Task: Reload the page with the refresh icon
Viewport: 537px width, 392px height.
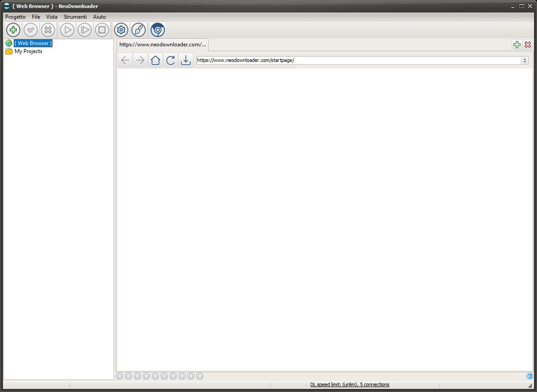Action: [171, 60]
